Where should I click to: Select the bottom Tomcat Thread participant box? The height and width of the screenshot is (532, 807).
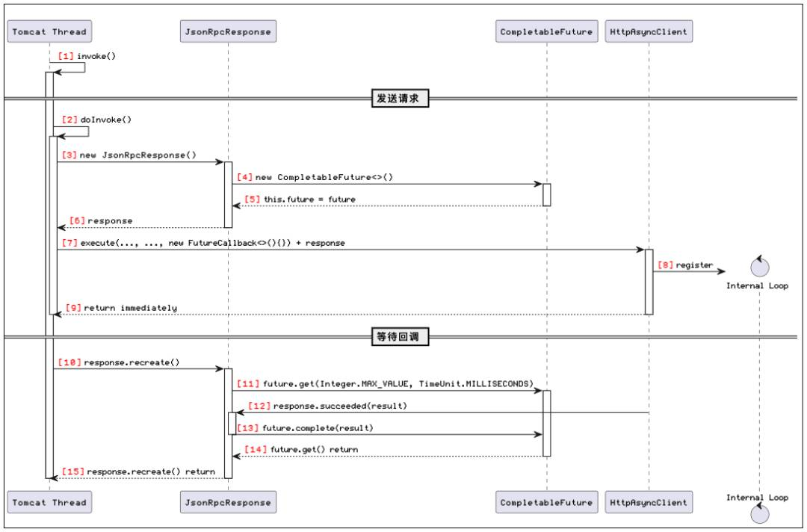click(x=49, y=502)
